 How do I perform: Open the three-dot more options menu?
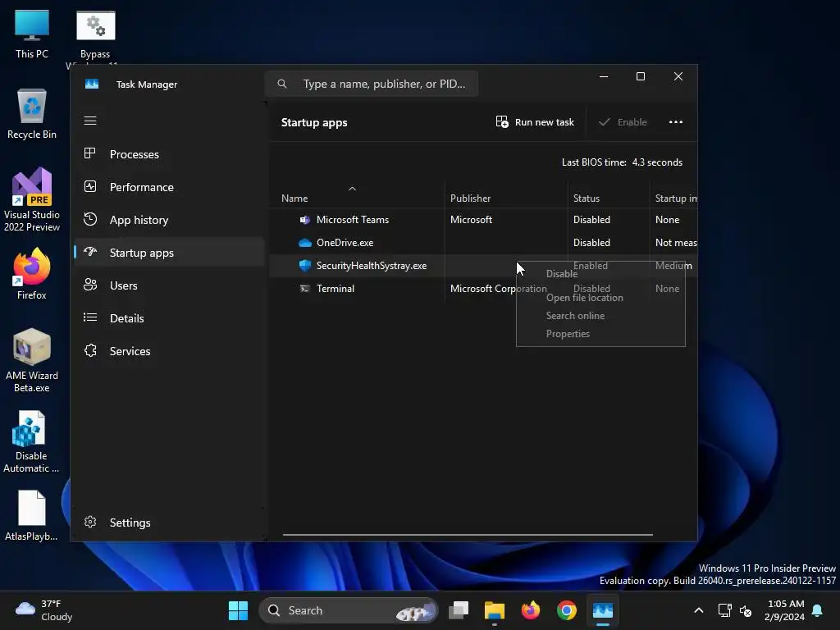(x=676, y=122)
